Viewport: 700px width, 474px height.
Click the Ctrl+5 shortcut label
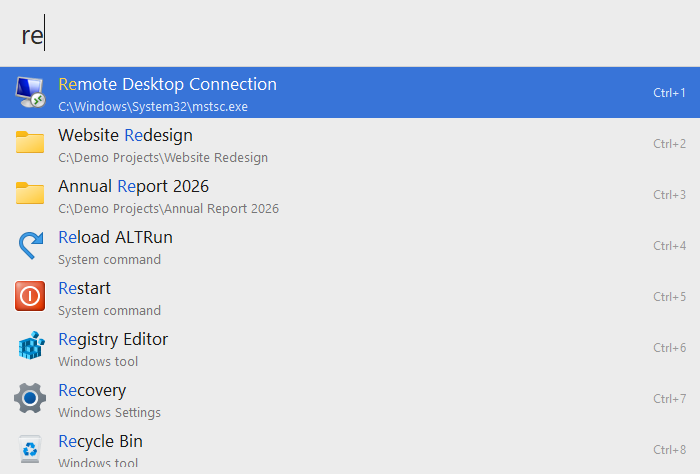[669, 296]
